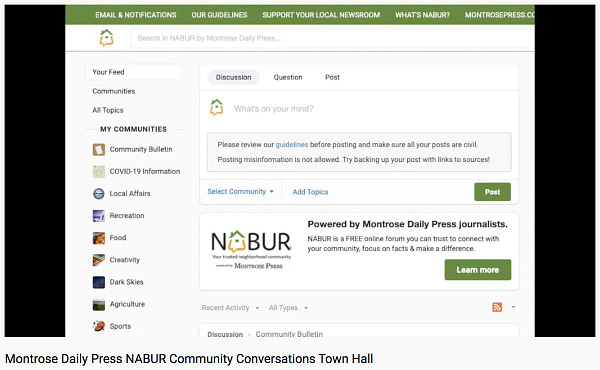
Task: Switch to the Question tab
Action: [288, 77]
